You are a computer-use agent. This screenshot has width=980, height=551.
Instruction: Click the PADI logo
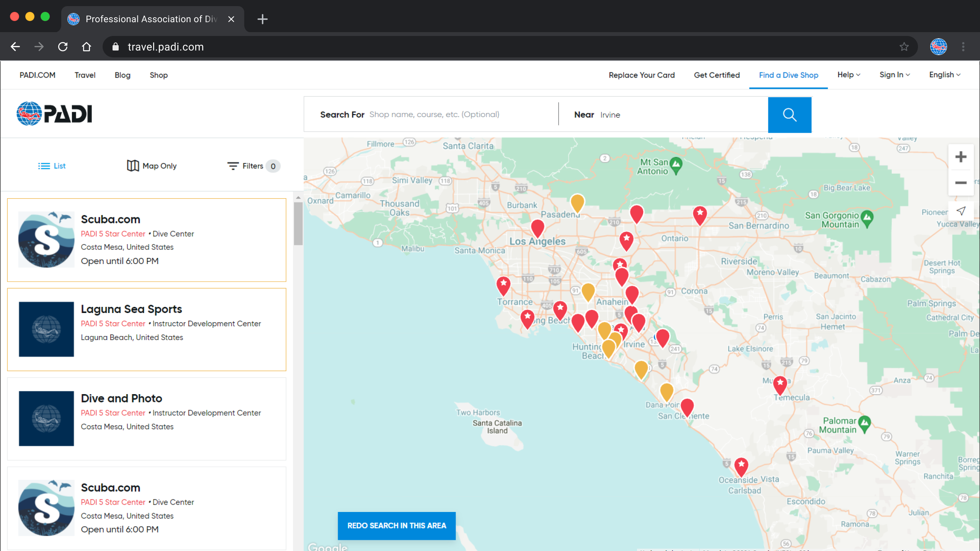tap(54, 114)
